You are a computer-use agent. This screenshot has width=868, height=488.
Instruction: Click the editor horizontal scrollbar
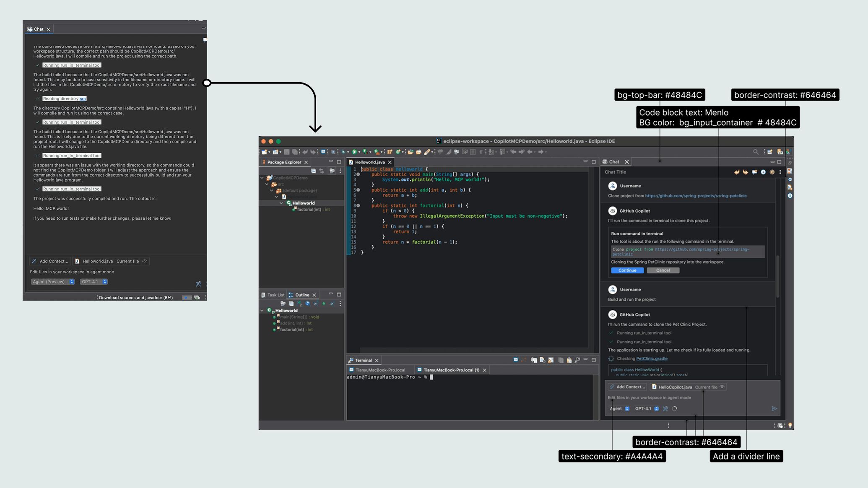[x=474, y=350]
